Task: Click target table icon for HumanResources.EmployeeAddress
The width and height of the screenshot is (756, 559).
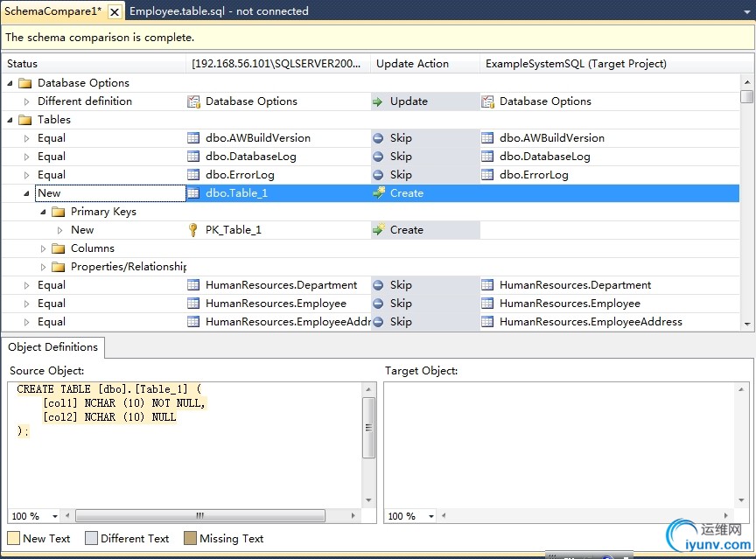Action: tap(487, 322)
